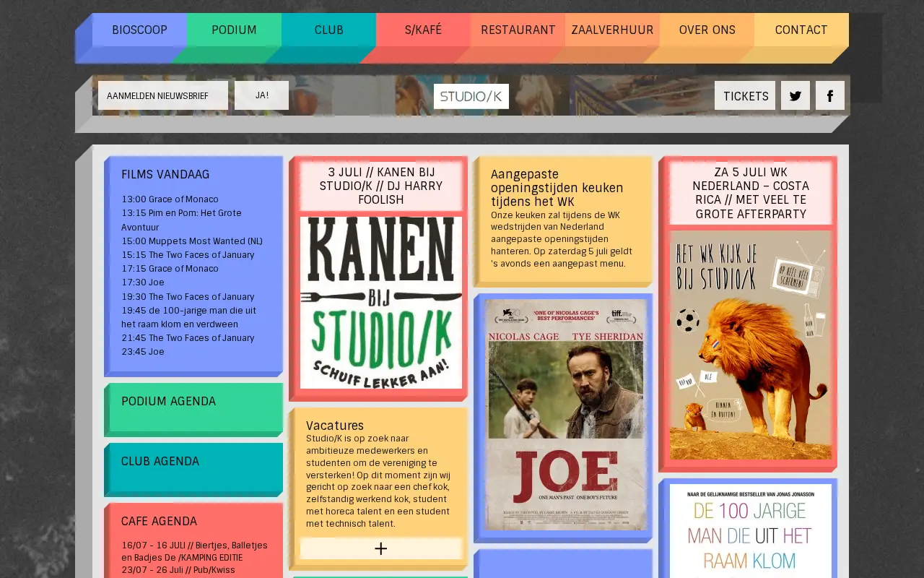Open ZA 5 JULI WK Nederland – Costa Rica title
Screen dimensions: 924x578
point(751,193)
